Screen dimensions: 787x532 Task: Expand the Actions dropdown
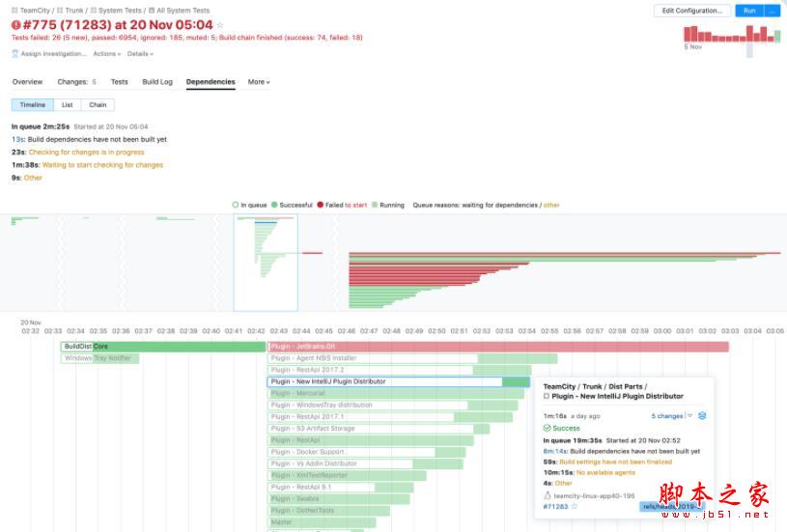point(106,54)
